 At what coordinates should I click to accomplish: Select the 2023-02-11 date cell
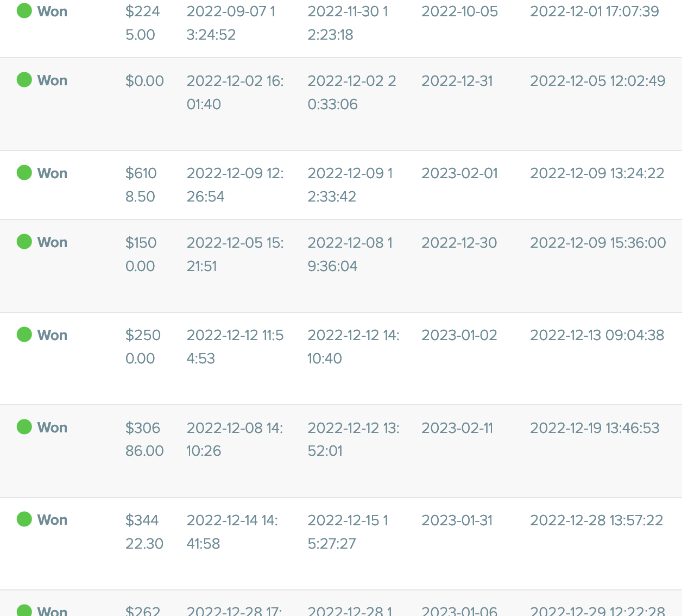click(457, 428)
